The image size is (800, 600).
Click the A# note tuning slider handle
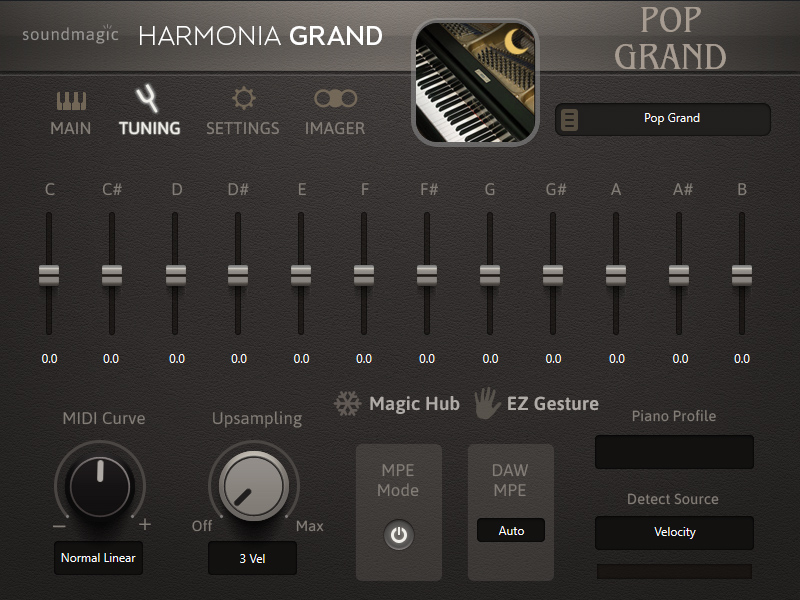point(679,275)
